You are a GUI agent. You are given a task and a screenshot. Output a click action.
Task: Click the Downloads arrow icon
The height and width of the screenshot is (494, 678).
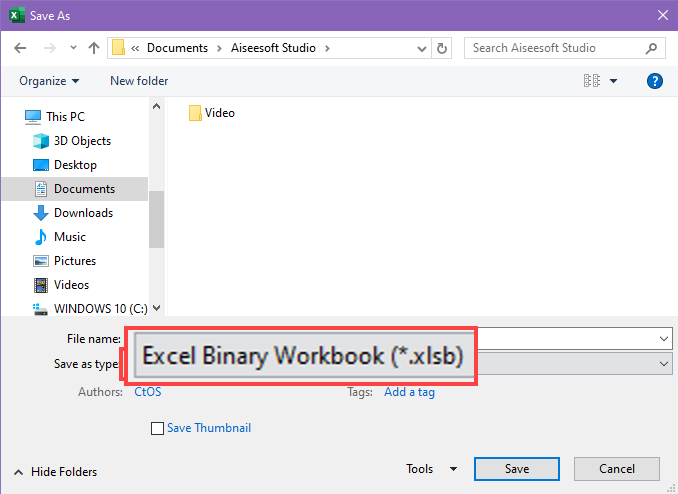click(x=41, y=213)
